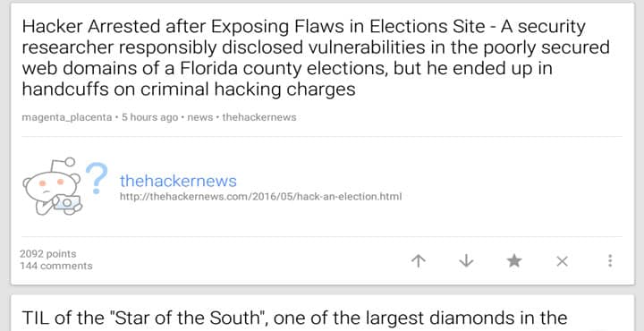Tap the 2092 points score
This screenshot has height=331, width=644.
point(47,254)
